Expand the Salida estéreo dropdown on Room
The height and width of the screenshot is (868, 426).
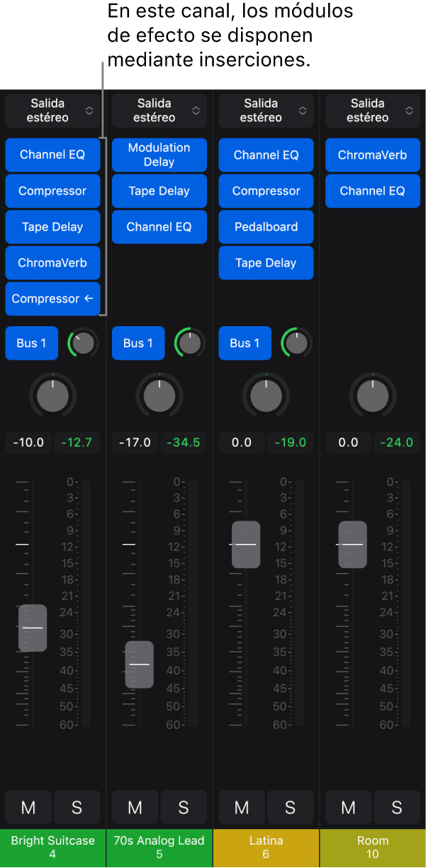click(x=373, y=111)
